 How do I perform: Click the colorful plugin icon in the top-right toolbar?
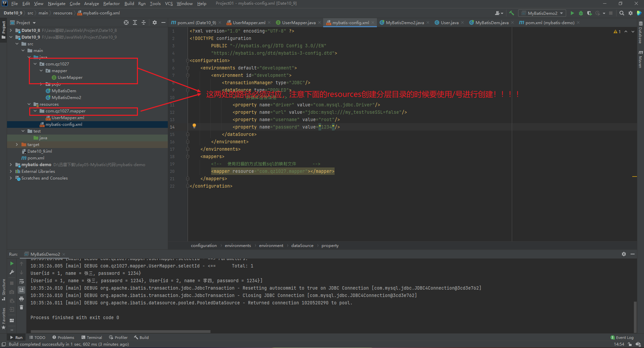tap(639, 13)
